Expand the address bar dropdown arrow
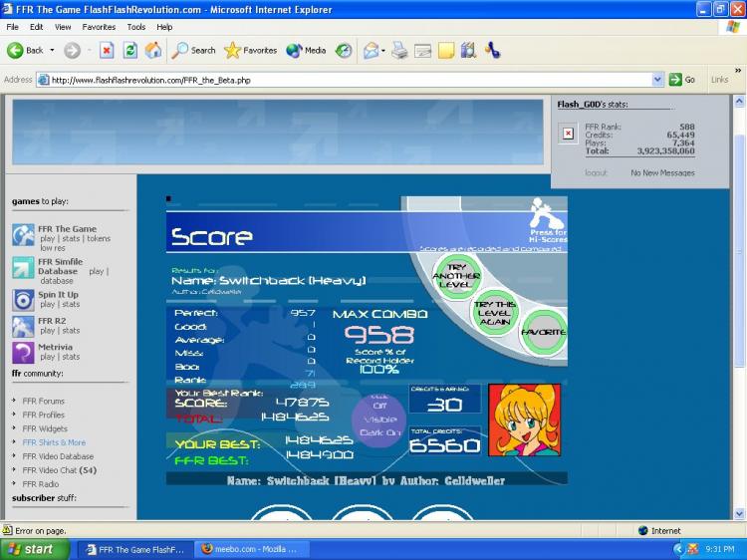 point(657,80)
